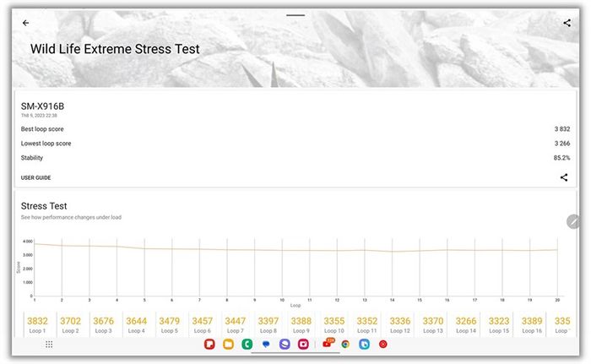This screenshot has height=364, width=591.
Task: Open the USER GUIDE link
Action: [x=35, y=177]
